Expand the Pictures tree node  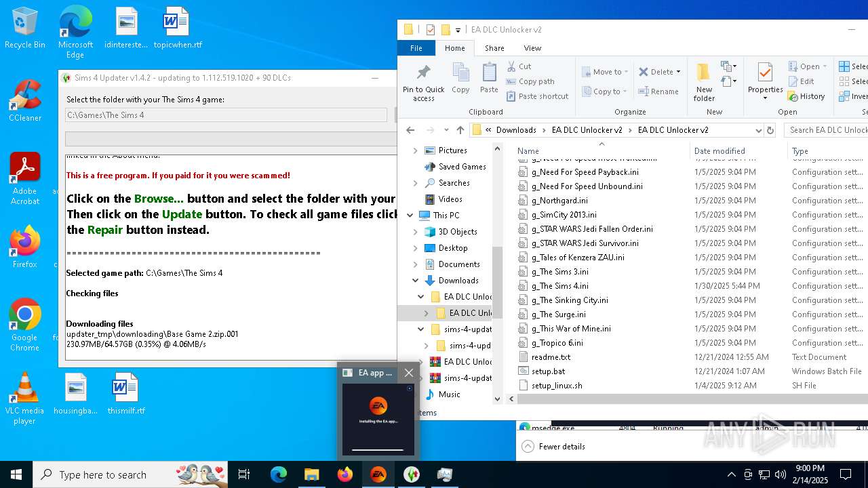(x=415, y=150)
